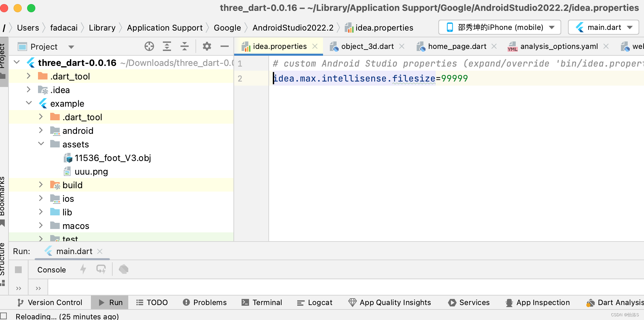644x320 pixels.
Task: Close the idea.properties editor tab
Action: (x=315, y=46)
